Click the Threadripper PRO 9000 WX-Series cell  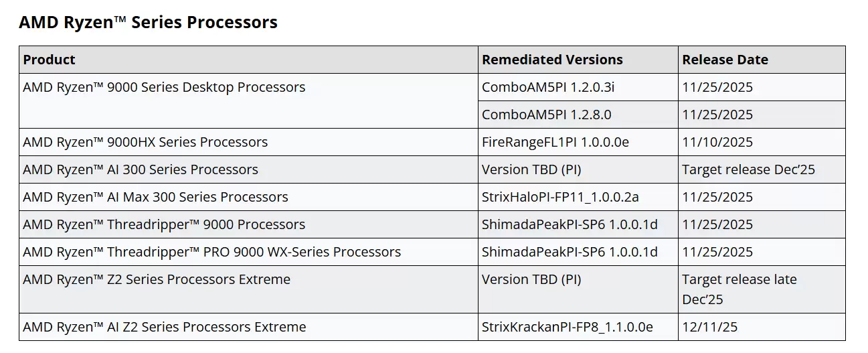tap(211, 252)
